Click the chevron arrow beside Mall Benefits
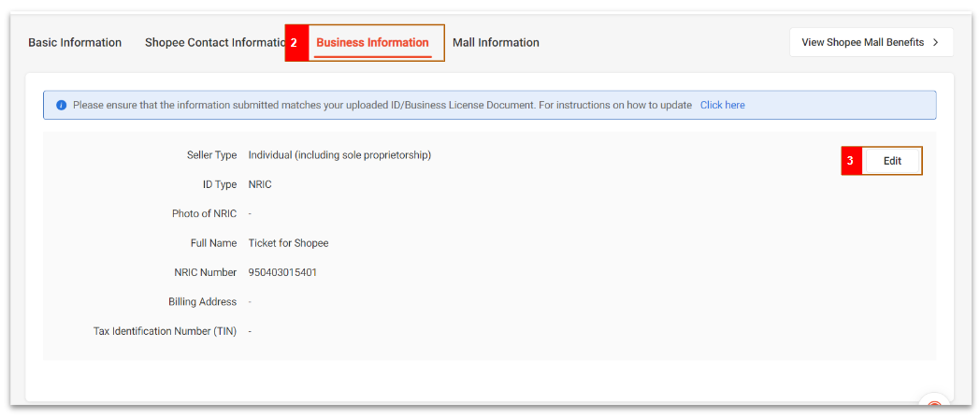 [x=935, y=42]
